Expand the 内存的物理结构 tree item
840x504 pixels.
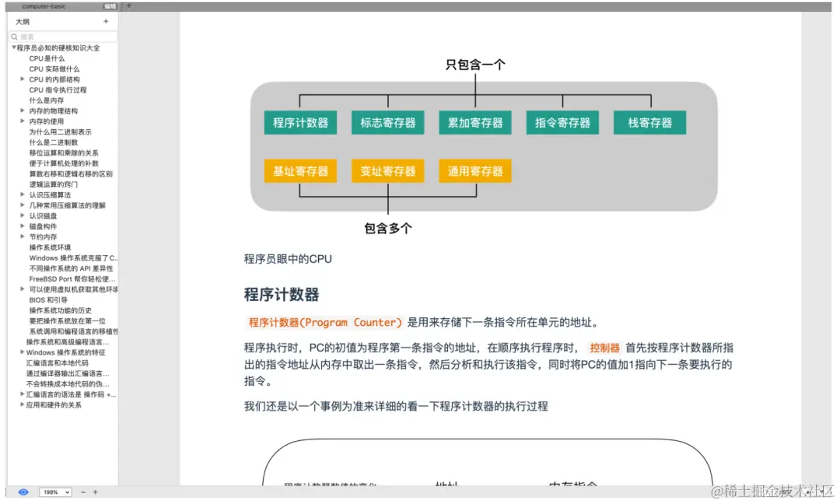[23, 110]
